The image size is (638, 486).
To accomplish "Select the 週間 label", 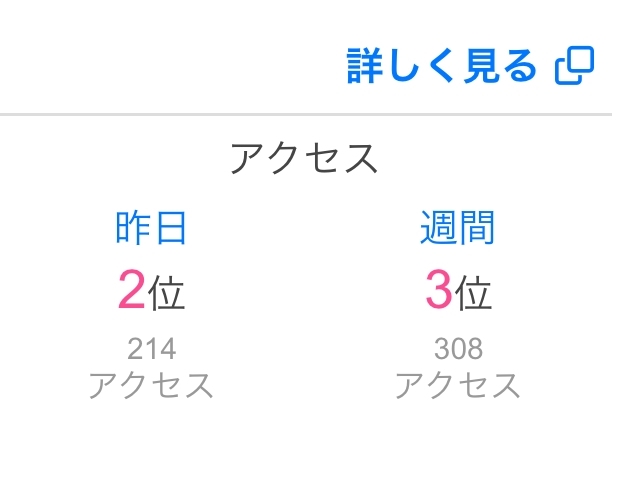I will [457, 229].
